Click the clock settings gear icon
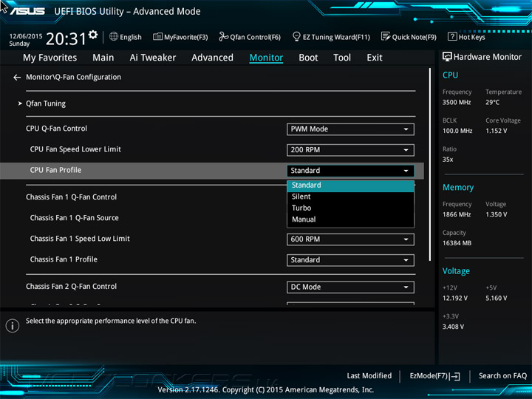532x399 pixels. 93,35
